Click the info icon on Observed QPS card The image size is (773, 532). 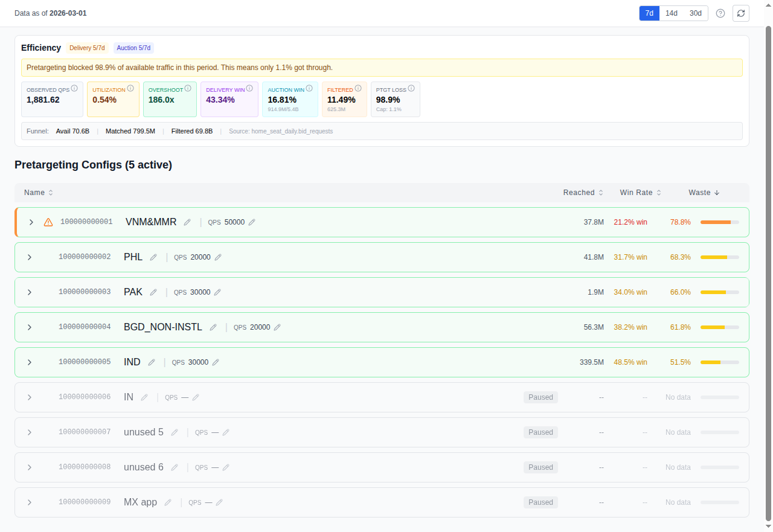(x=74, y=88)
